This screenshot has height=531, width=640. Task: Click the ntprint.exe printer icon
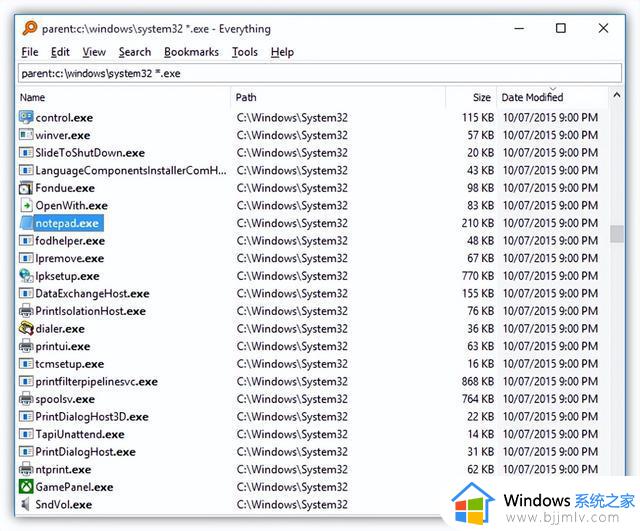(x=26, y=469)
